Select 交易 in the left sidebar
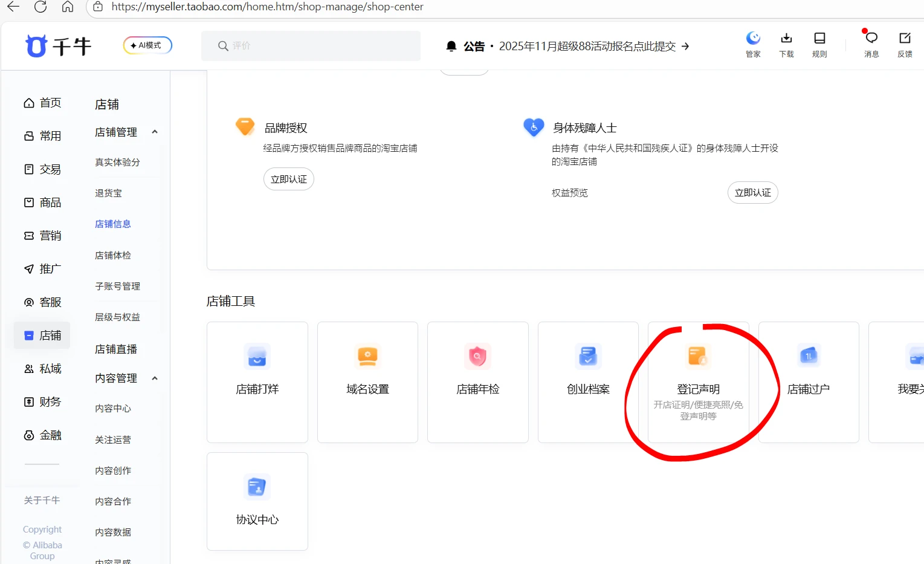Image resolution: width=924 pixels, height=564 pixels. [42, 169]
